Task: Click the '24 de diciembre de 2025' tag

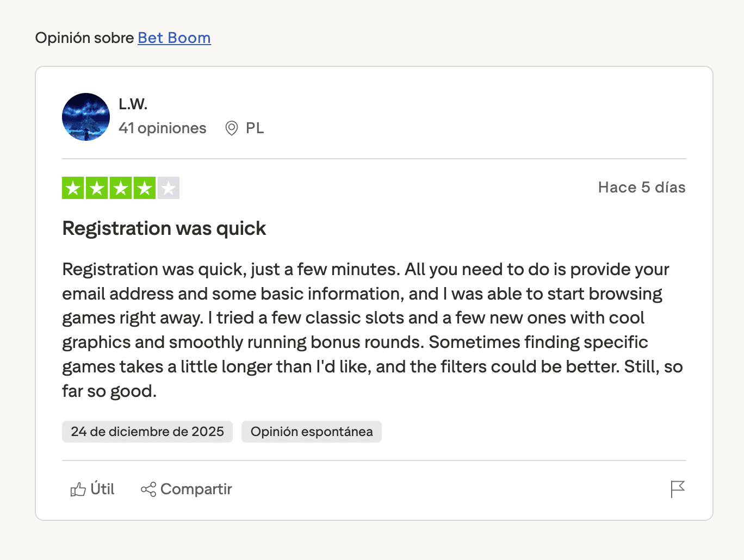Action: (147, 432)
